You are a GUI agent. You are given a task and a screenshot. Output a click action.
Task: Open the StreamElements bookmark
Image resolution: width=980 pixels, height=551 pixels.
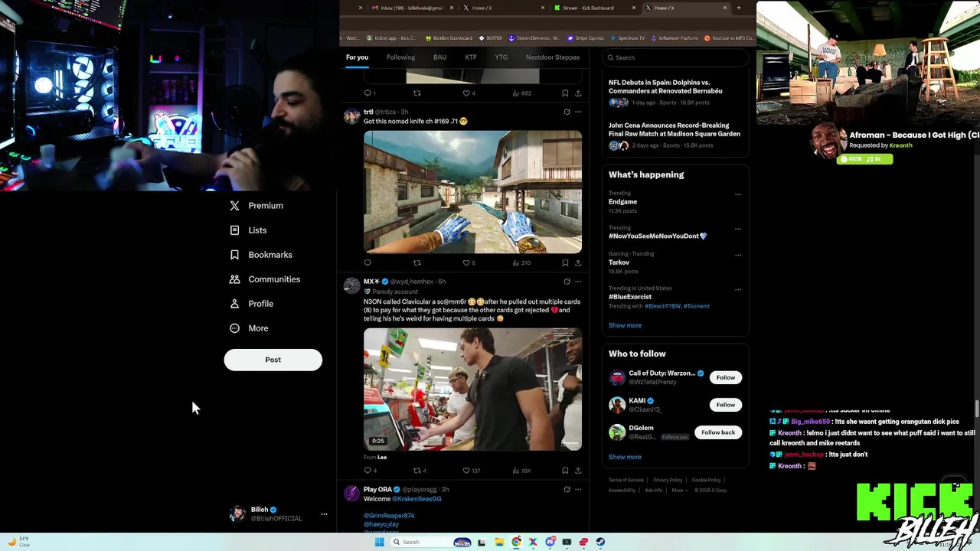coord(534,37)
